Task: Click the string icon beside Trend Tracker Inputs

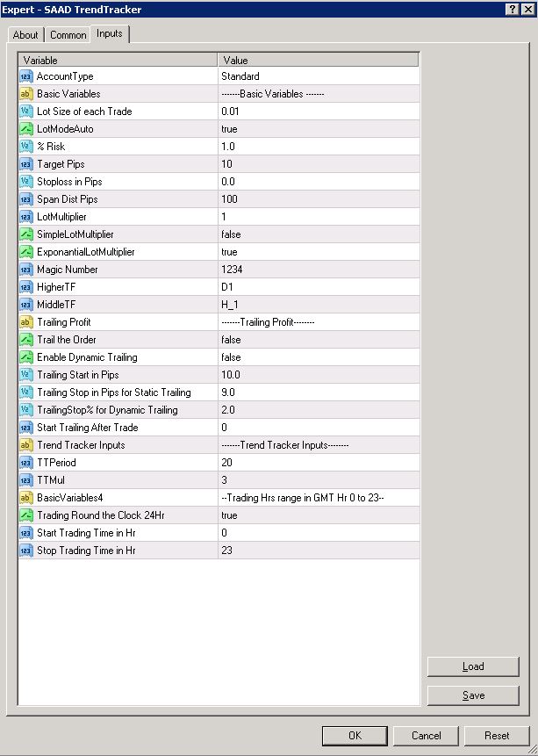Action: pos(26,445)
